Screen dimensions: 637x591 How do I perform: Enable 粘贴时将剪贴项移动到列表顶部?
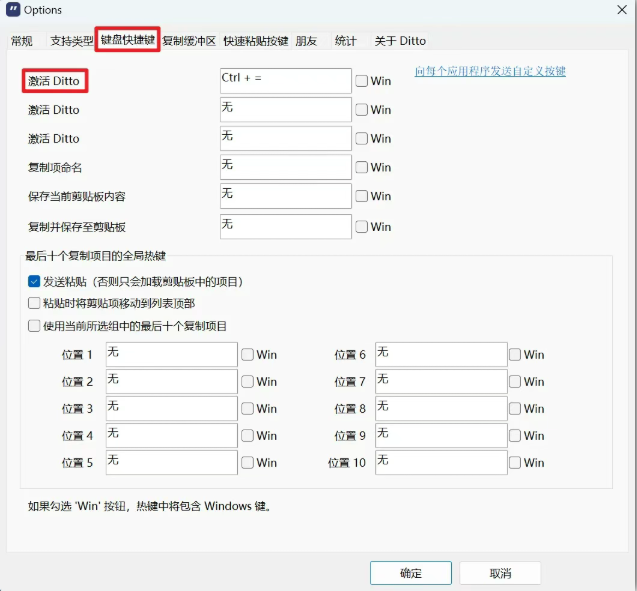coord(34,303)
